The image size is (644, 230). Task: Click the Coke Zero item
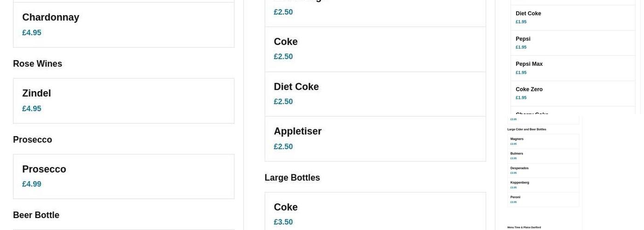click(x=573, y=93)
